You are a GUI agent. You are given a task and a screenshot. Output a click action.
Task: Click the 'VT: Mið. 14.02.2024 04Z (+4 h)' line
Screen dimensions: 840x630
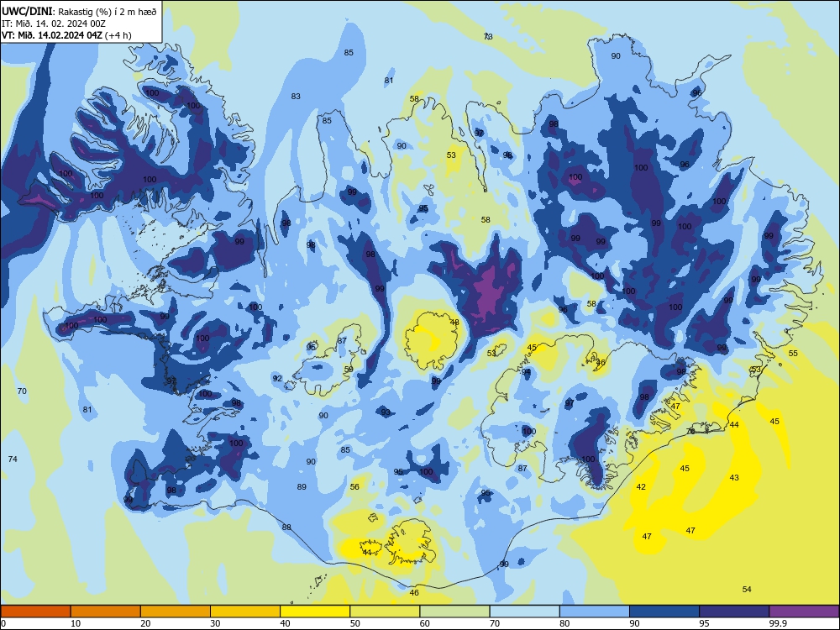[66, 35]
